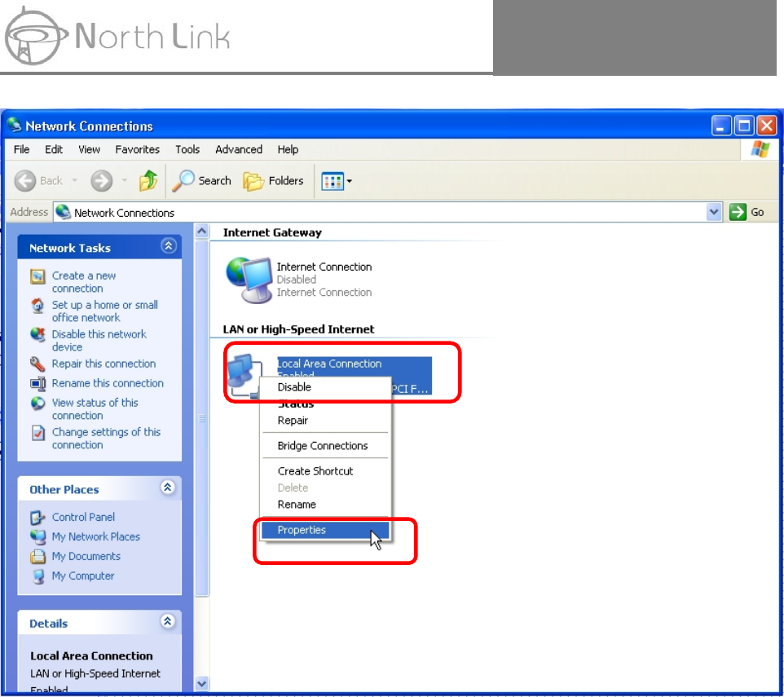Click the sidebar scroll up arrow
Viewport: 784px width, 697px height.
pyautogui.click(x=201, y=231)
